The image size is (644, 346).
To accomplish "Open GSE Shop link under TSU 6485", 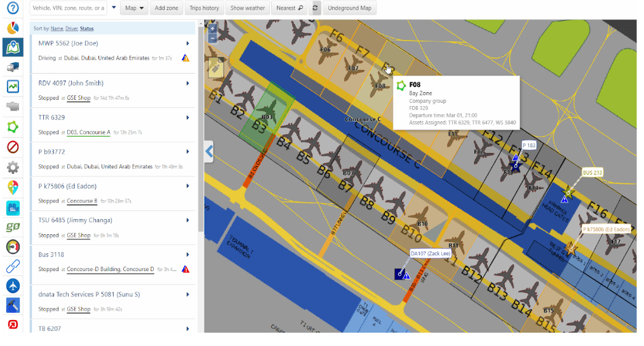I will (x=79, y=235).
